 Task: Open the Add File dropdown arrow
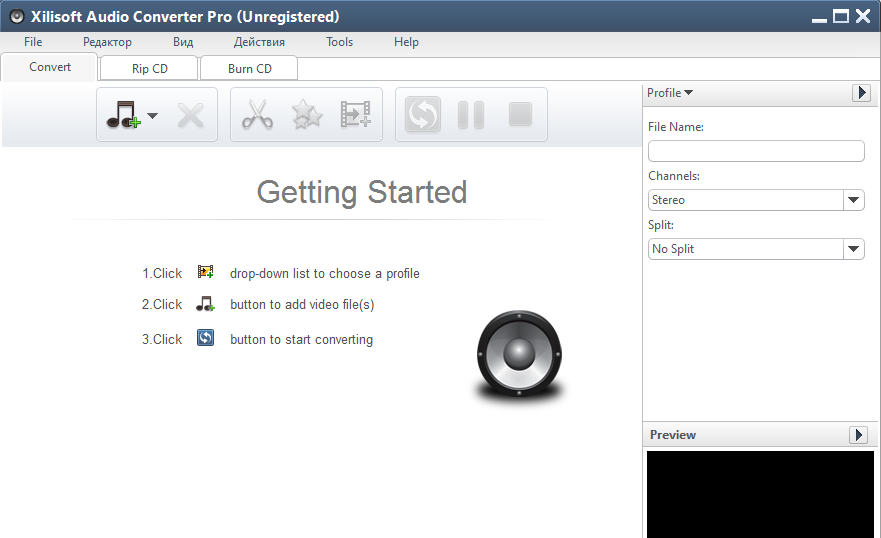tap(152, 116)
